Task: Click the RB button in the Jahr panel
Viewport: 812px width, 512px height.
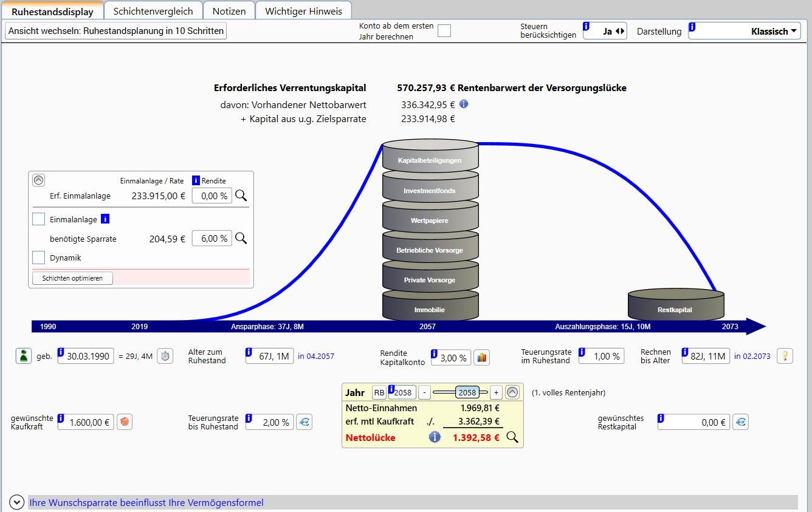Action: (x=379, y=392)
